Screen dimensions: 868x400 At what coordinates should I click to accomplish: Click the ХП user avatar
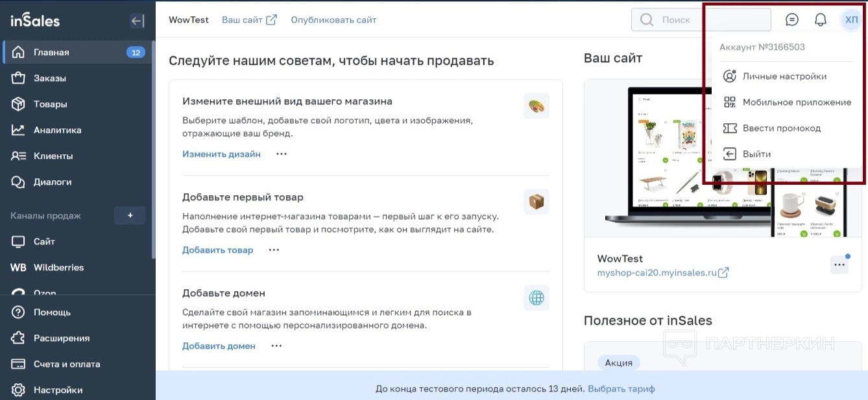[x=851, y=19]
